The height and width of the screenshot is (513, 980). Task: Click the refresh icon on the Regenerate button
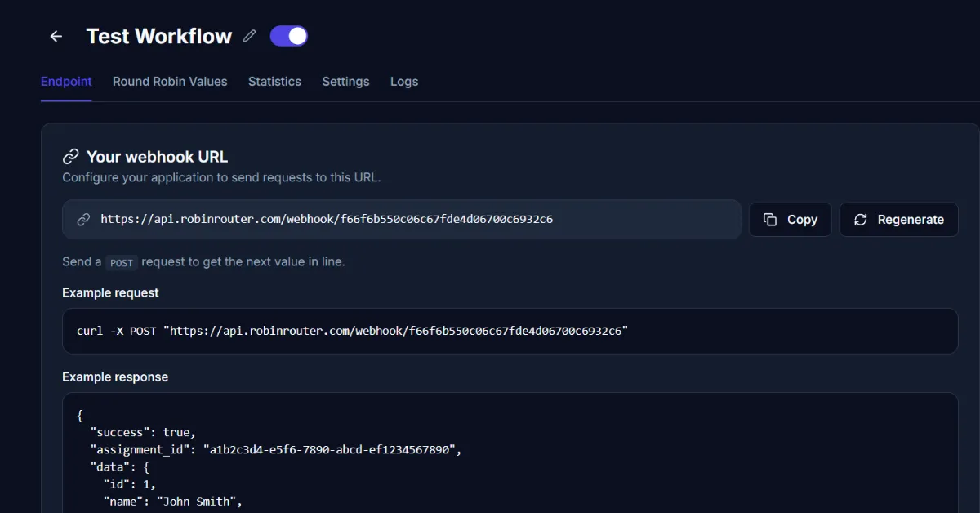click(x=859, y=219)
